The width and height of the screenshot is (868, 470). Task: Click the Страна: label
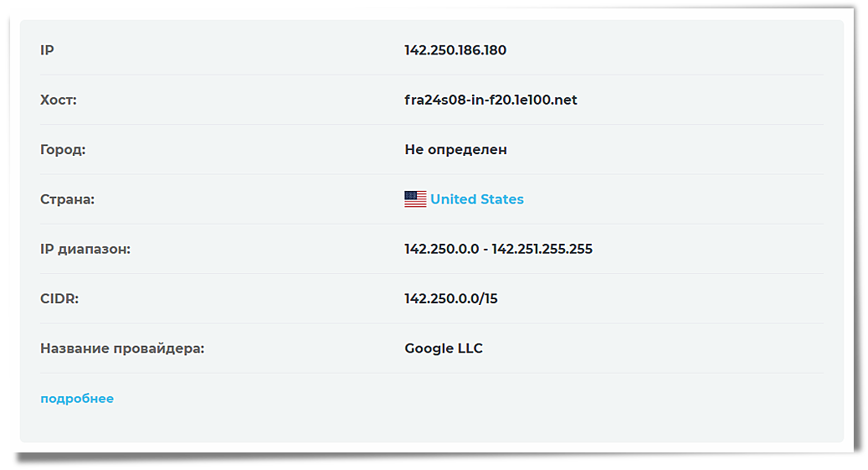point(68,199)
